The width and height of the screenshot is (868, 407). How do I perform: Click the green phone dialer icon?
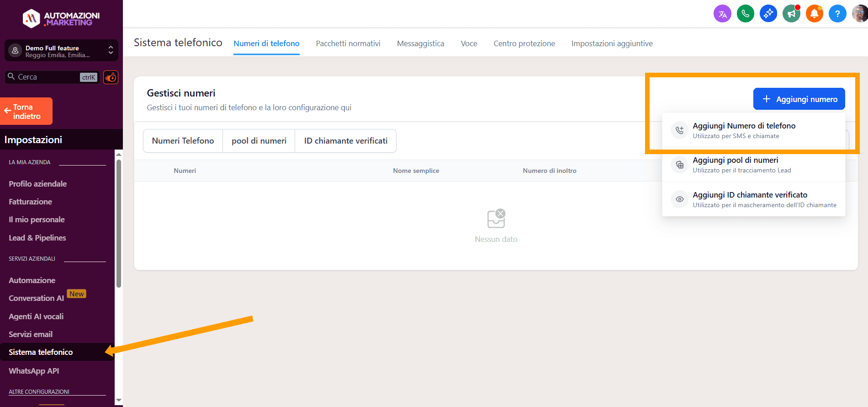pos(746,14)
